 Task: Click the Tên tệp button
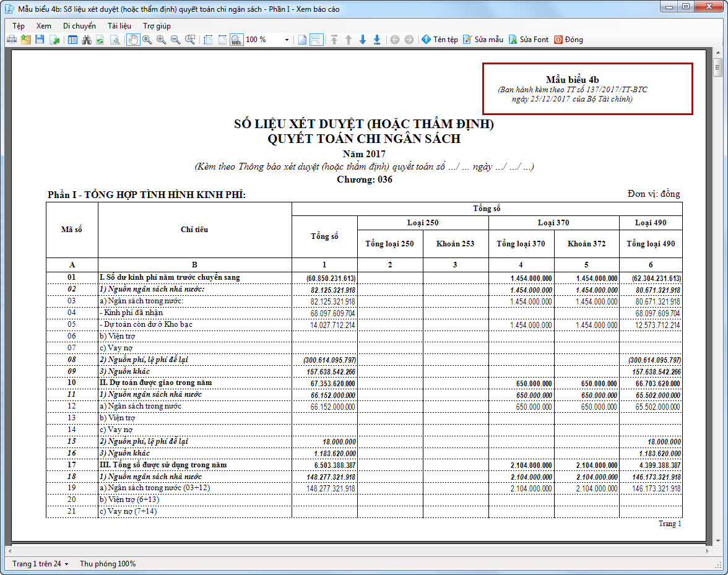click(x=440, y=40)
